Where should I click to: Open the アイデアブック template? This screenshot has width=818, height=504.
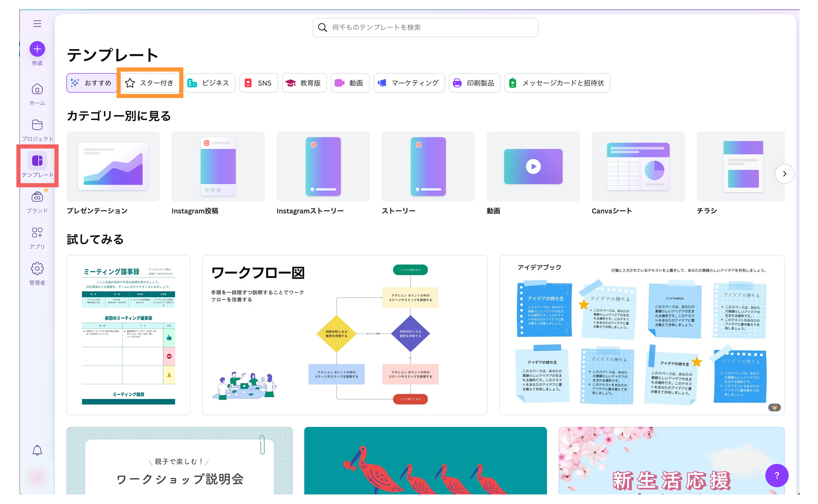pos(642,335)
